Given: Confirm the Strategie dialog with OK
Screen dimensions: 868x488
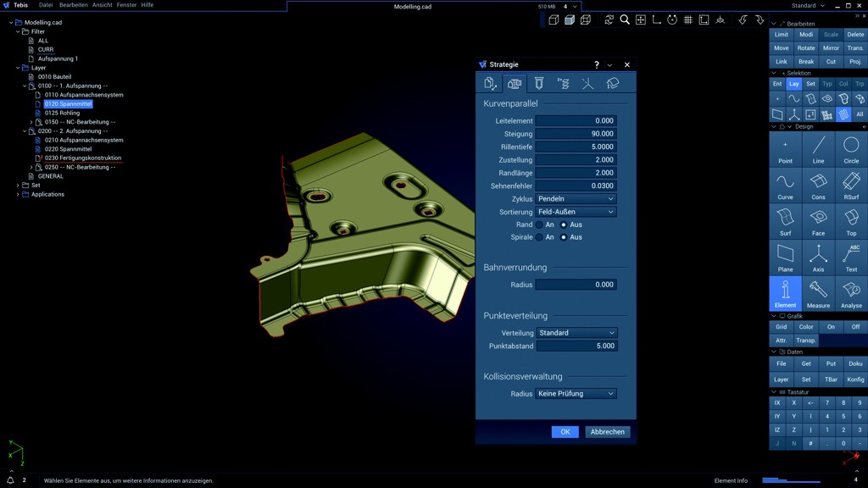Looking at the screenshot, I should click(x=565, y=432).
